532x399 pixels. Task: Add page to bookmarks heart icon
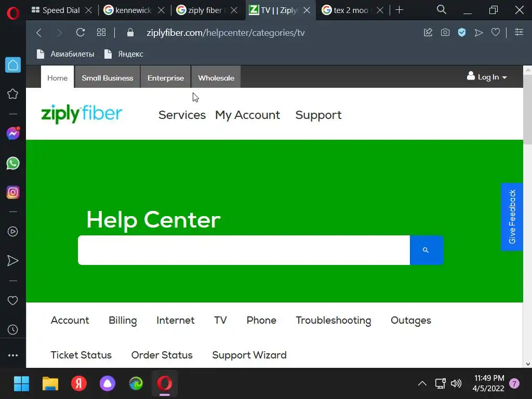pos(496,32)
